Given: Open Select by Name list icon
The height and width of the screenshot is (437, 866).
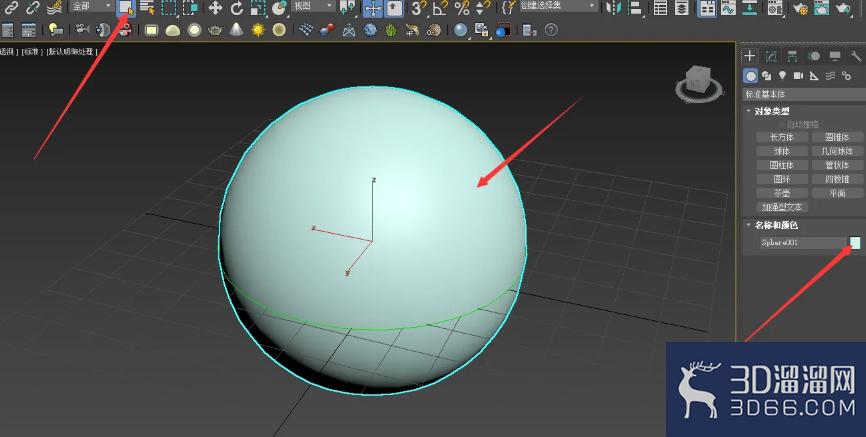Looking at the screenshot, I should 147,8.
